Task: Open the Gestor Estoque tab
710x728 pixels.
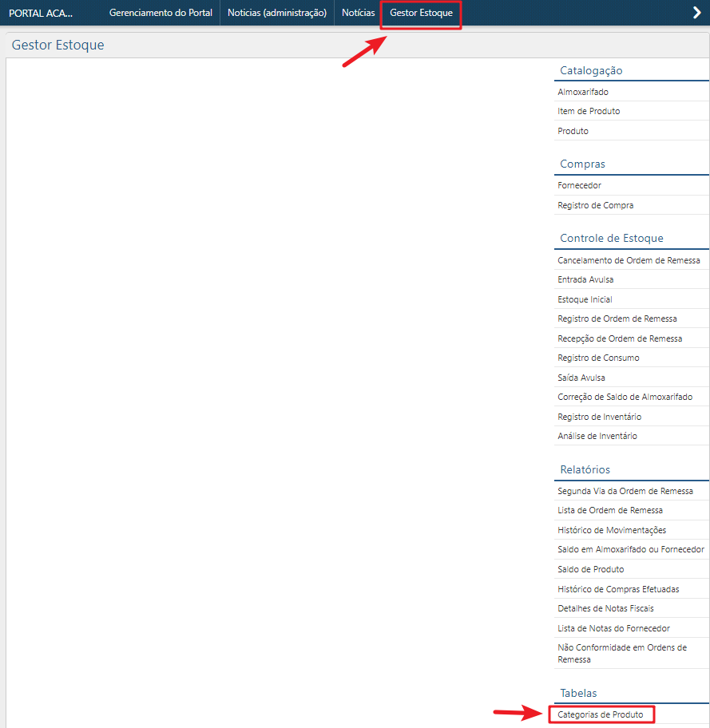Action: pyautogui.click(x=421, y=13)
